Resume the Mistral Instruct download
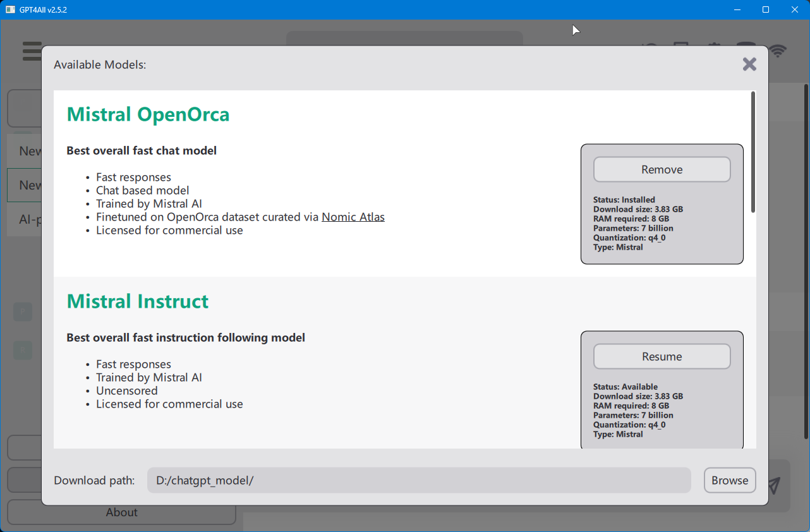This screenshot has width=810, height=532. 662,356
